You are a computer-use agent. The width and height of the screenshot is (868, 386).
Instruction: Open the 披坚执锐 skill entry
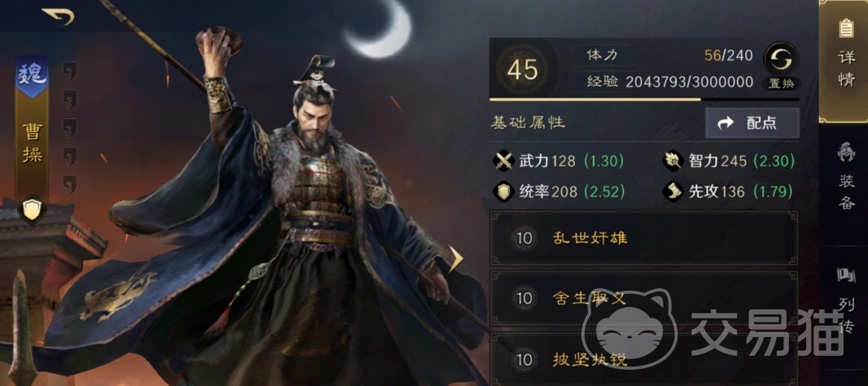coord(644,359)
